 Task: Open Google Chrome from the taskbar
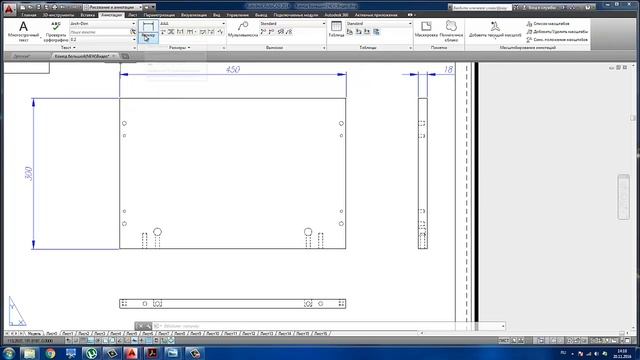click(50, 353)
